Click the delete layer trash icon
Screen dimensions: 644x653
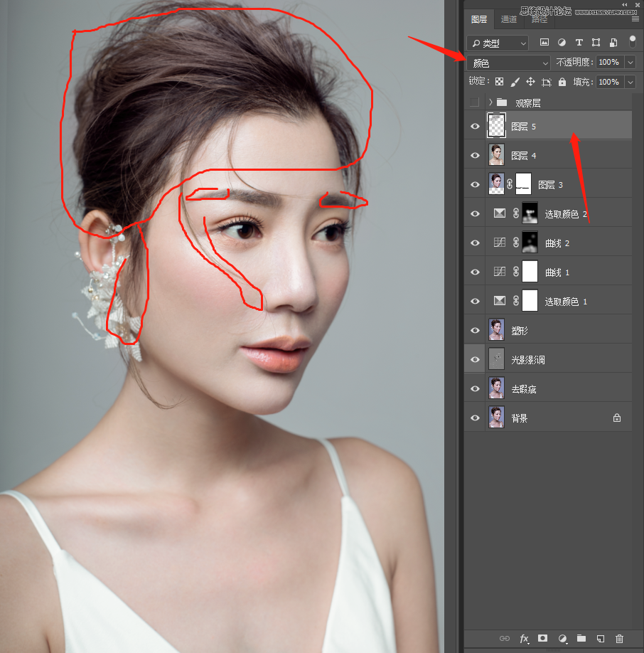619,639
